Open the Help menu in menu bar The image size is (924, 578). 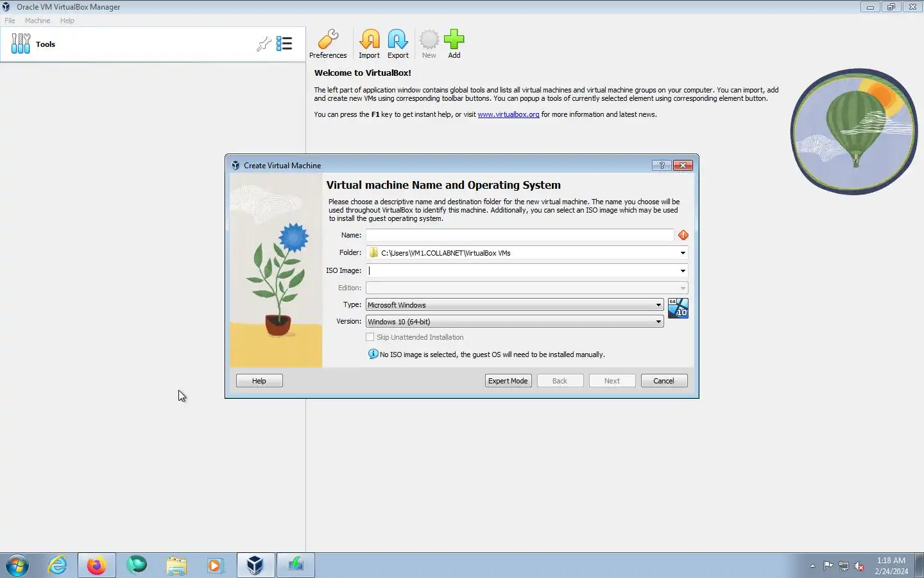[x=67, y=21]
